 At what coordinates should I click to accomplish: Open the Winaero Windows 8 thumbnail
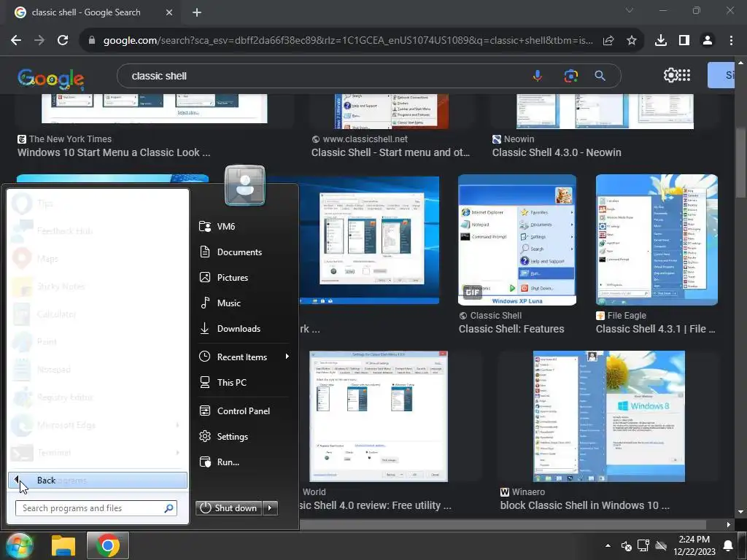coord(609,416)
